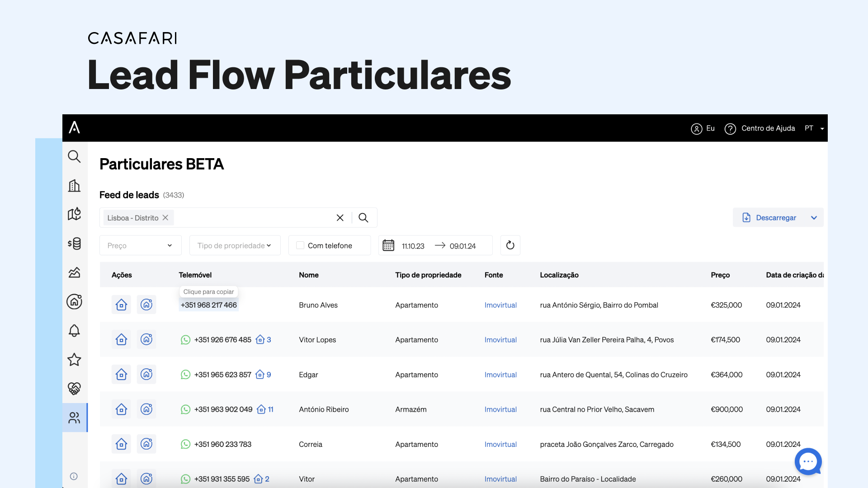Select the search icon to filter leads

(x=363, y=217)
